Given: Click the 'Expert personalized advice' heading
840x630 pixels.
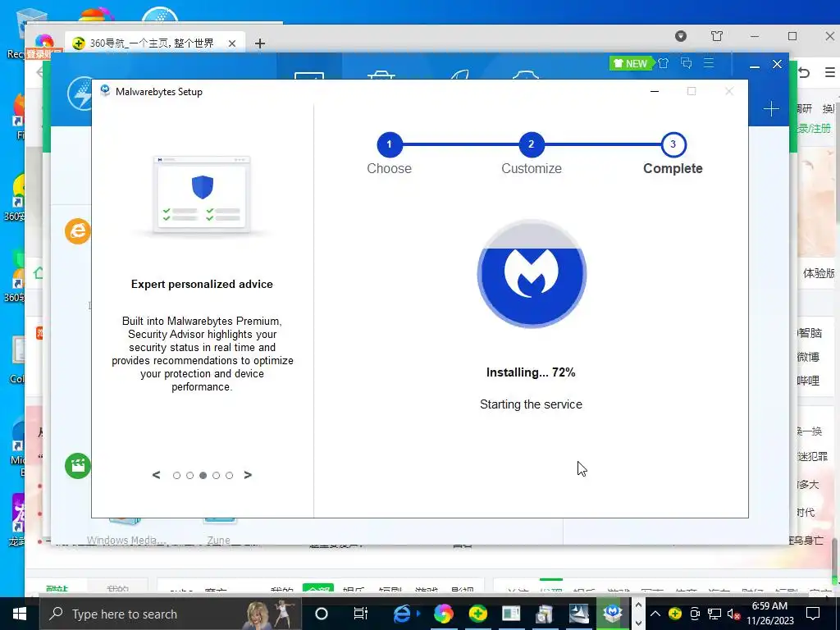Looking at the screenshot, I should coord(202,285).
